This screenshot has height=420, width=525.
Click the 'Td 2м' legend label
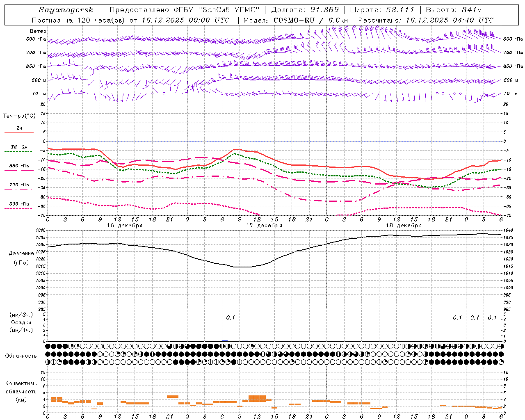click(x=19, y=147)
